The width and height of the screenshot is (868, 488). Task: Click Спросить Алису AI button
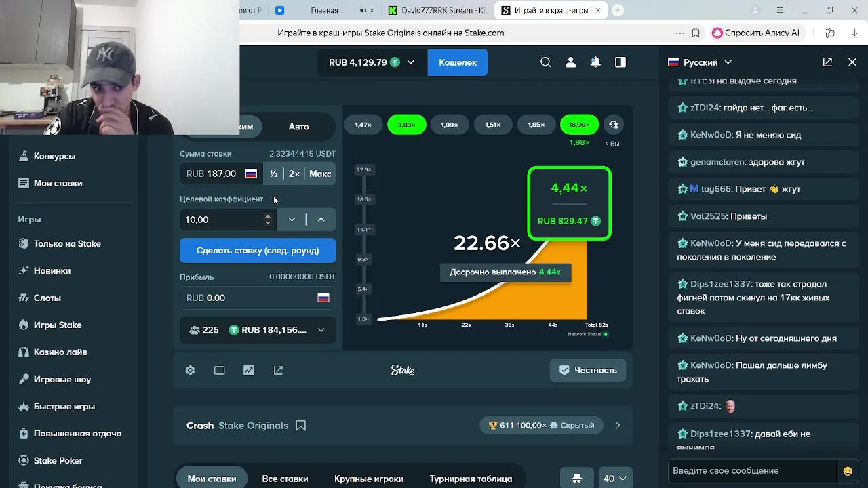click(756, 33)
